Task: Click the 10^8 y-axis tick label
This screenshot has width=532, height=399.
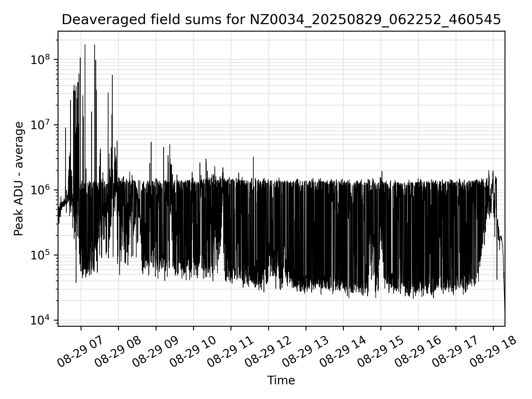Action: click(x=40, y=59)
